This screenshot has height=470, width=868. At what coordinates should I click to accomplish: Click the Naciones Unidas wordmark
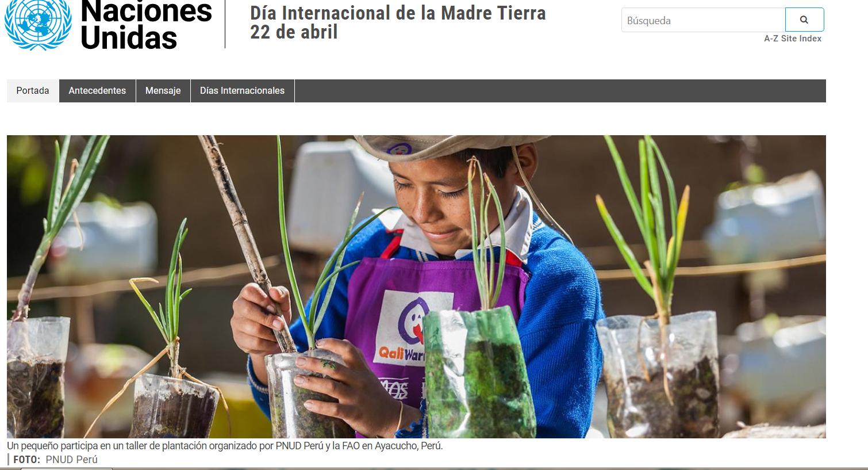[x=146, y=25]
